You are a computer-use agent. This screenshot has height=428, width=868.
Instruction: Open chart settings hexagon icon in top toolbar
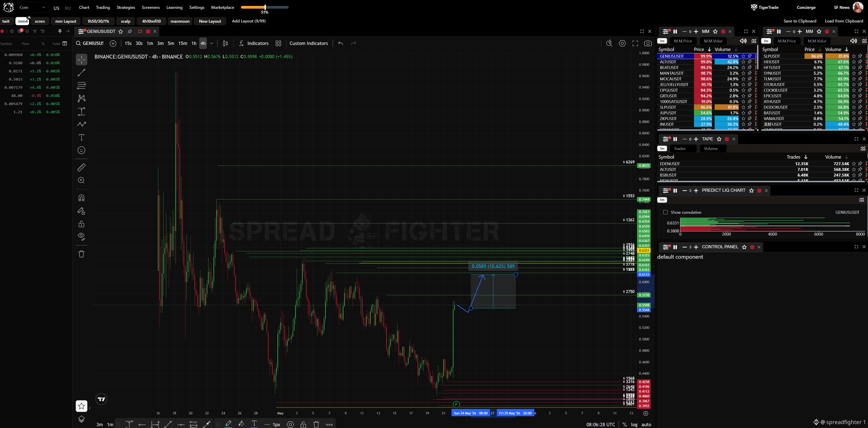(622, 43)
